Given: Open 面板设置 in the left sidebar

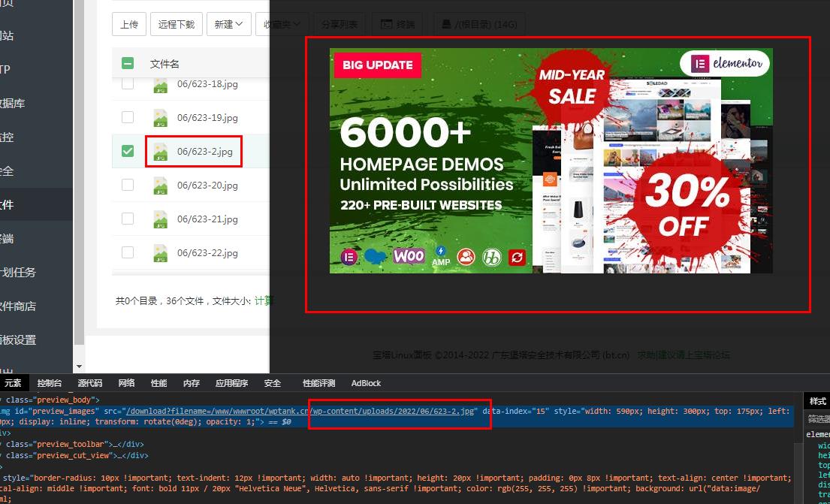Looking at the screenshot, I should pyautogui.click(x=17, y=340).
